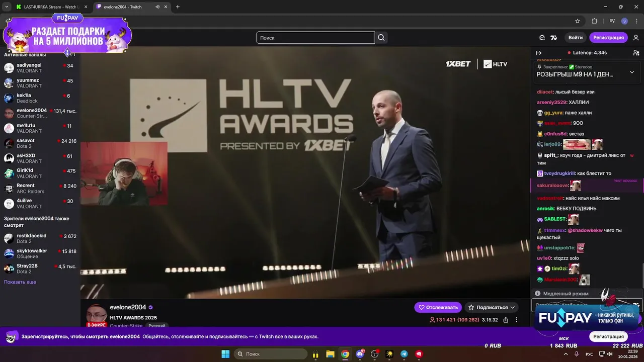Viewport: 644px width, 362px height.
Task: Open me1lu1u channel in sidebar
Action: click(40, 128)
